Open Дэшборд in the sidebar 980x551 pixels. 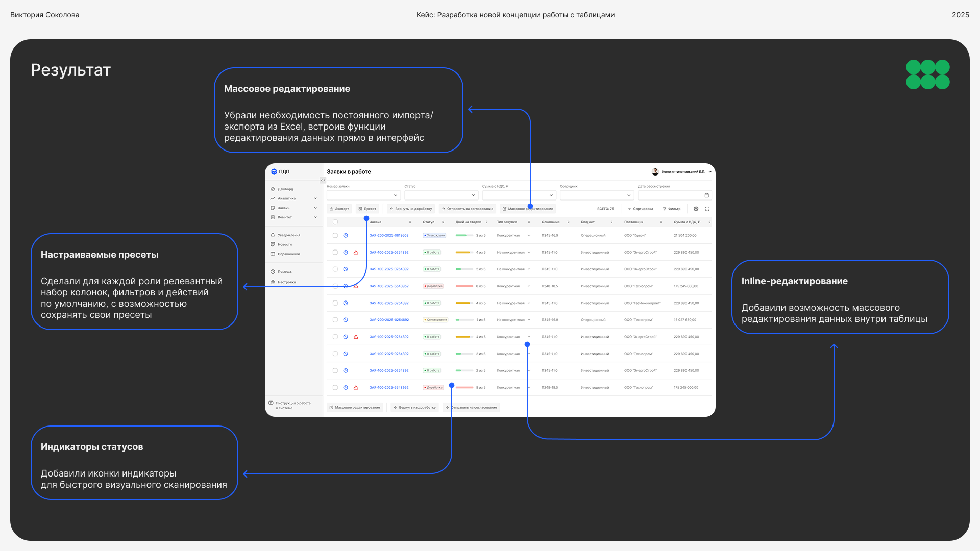click(285, 189)
